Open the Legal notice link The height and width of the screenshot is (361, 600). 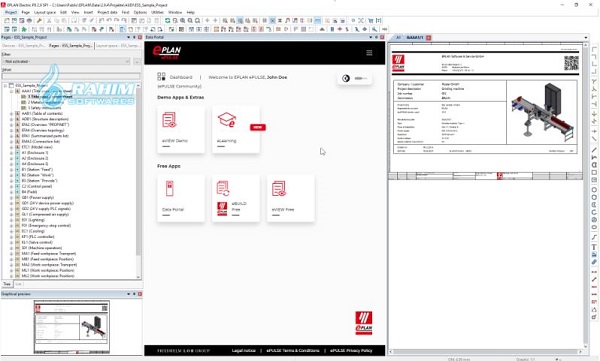tap(243, 351)
